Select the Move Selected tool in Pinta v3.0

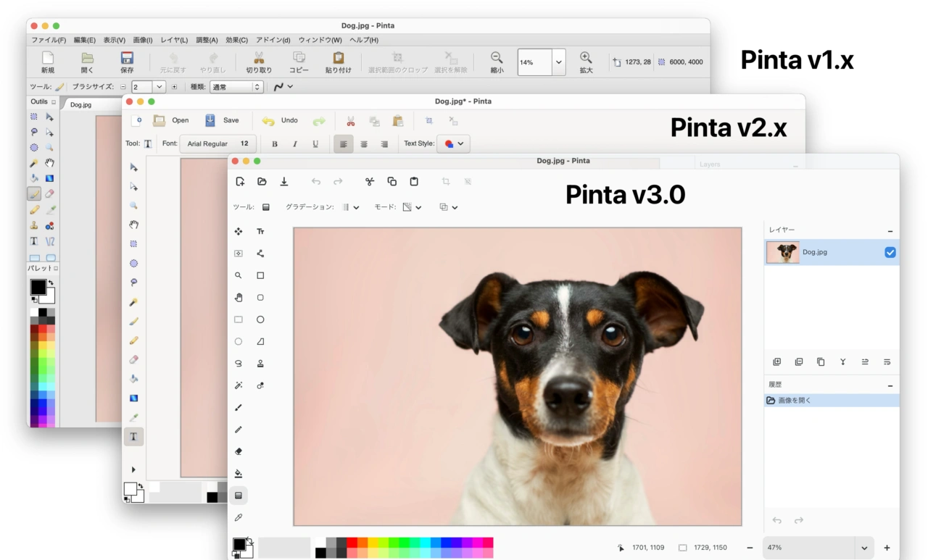[239, 232]
